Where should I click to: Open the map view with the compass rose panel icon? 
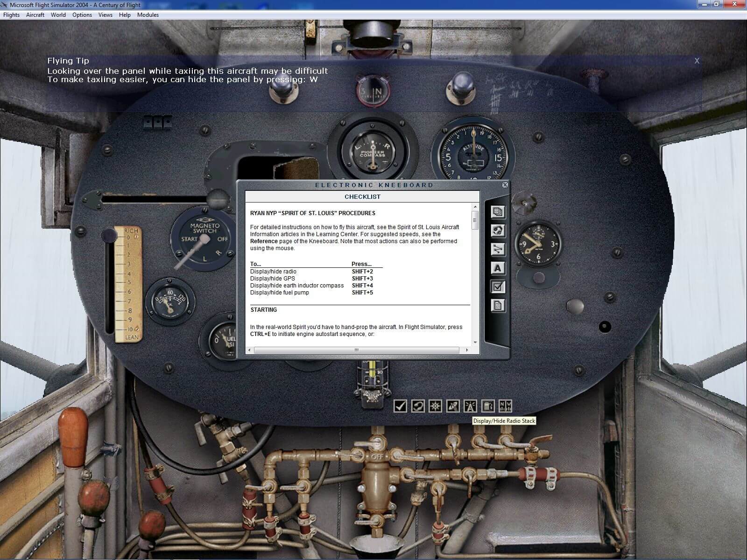(435, 406)
